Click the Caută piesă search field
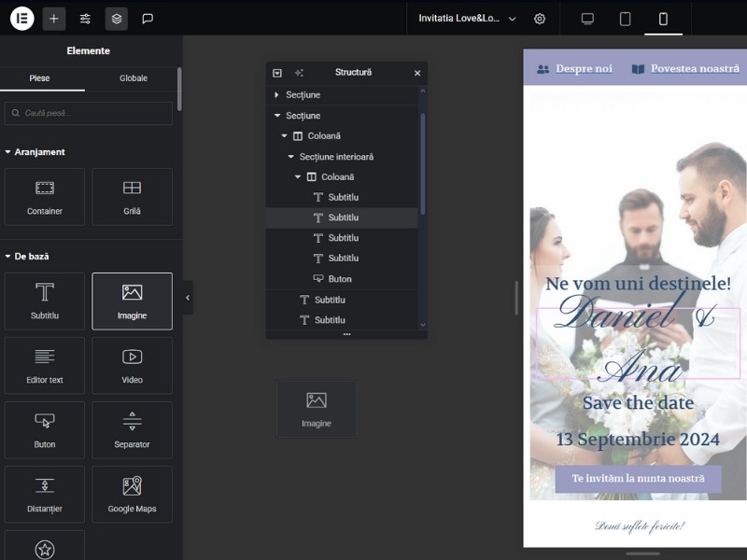747x560 pixels. pyautogui.click(x=89, y=113)
